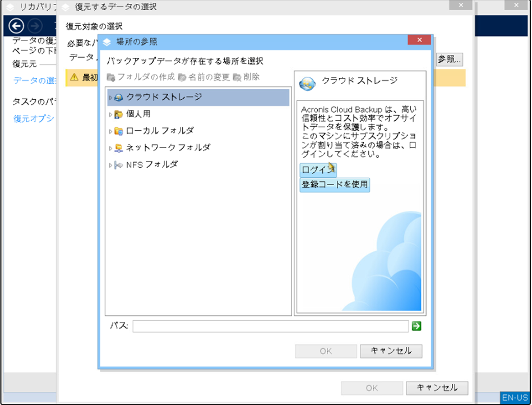Expand the ローカル フォルダ tree node

[110, 131]
